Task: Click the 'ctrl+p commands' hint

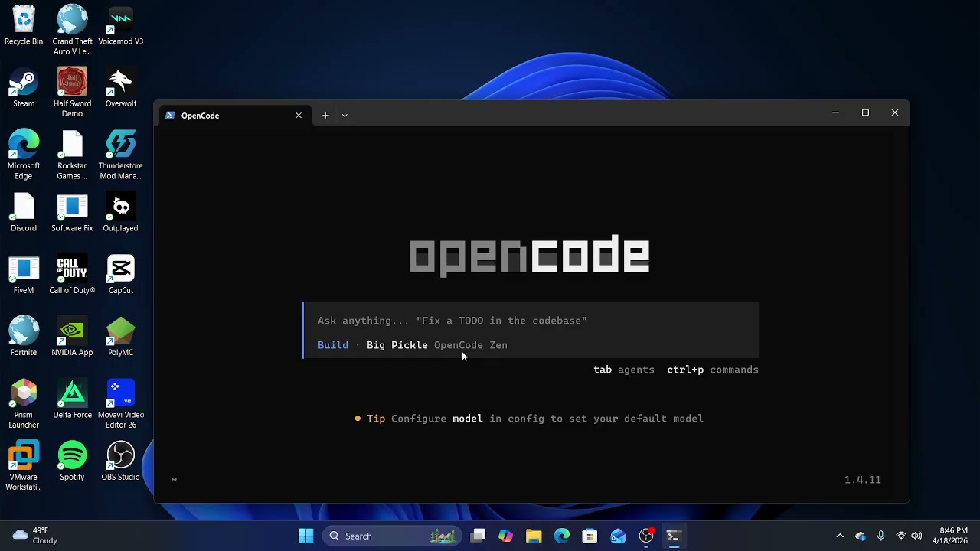Action: [713, 370]
